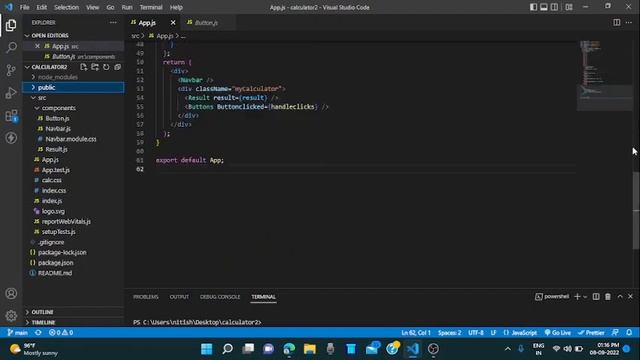Open the Terminal menu
This screenshot has width=640, height=360.
(151, 7)
